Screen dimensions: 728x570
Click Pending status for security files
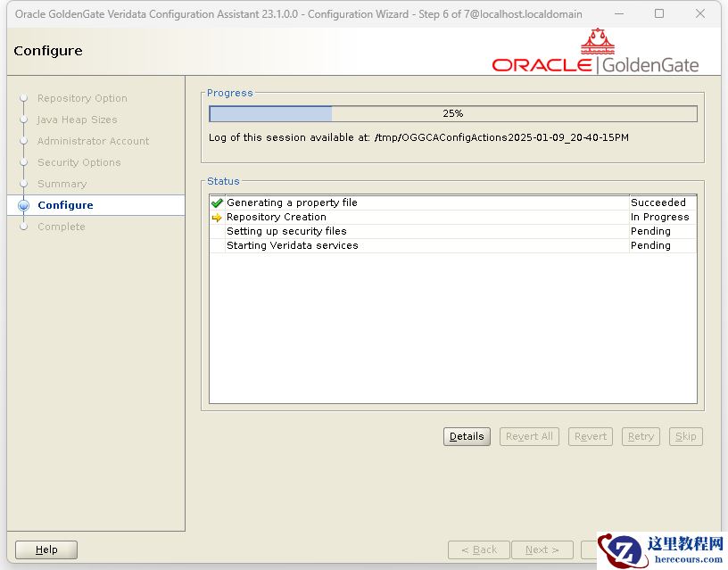click(x=663, y=232)
